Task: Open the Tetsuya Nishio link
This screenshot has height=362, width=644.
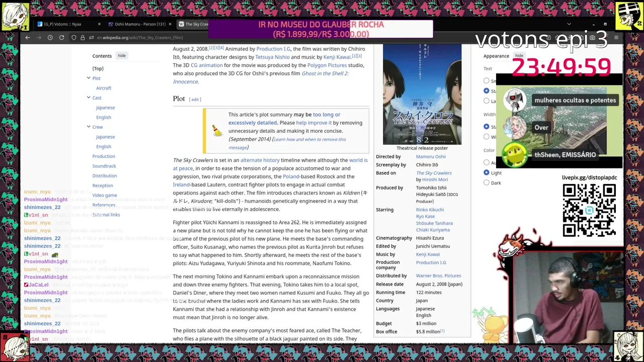Action: click(272, 57)
